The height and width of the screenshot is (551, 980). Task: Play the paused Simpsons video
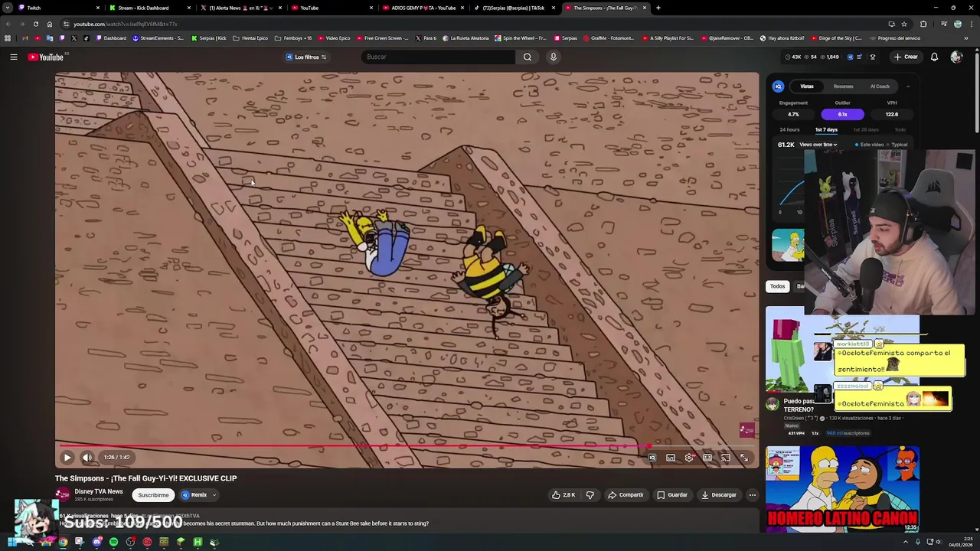tap(67, 458)
